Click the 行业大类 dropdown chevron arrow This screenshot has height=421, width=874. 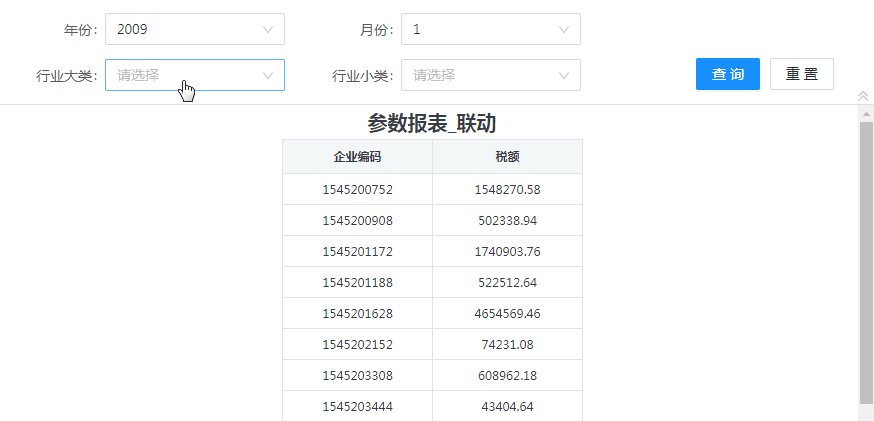(268, 75)
